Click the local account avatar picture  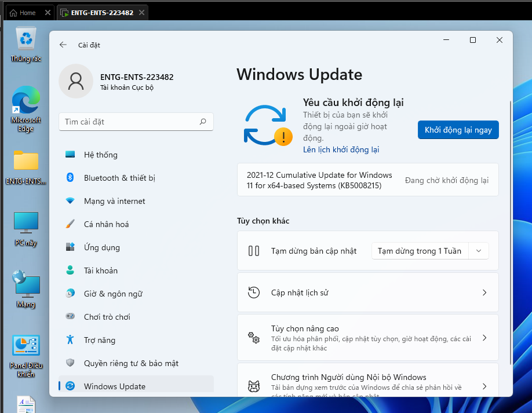point(76,81)
